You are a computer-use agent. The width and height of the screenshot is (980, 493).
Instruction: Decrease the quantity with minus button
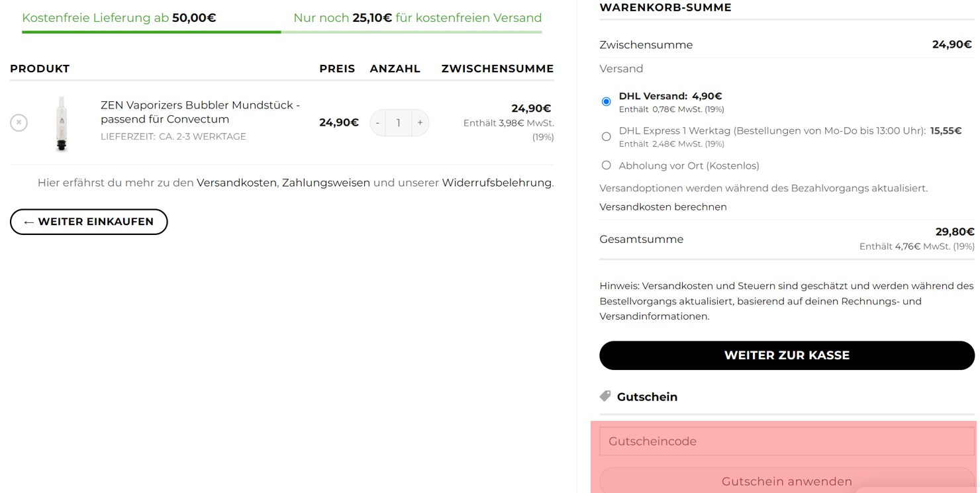click(377, 122)
